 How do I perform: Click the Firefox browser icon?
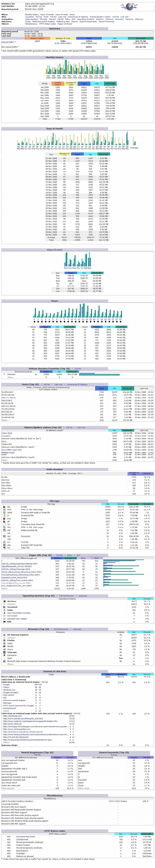point(4,641)
